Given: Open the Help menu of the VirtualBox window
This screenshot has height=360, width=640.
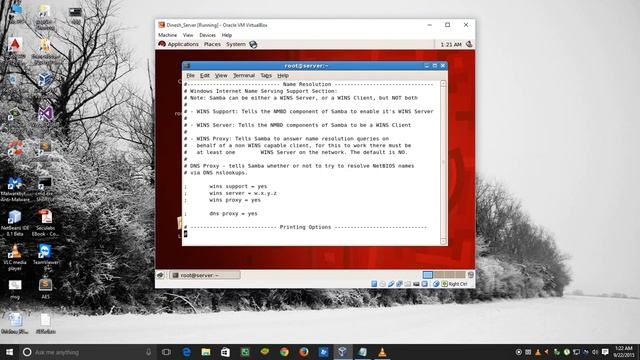Looking at the screenshot, I should [227, 35].
